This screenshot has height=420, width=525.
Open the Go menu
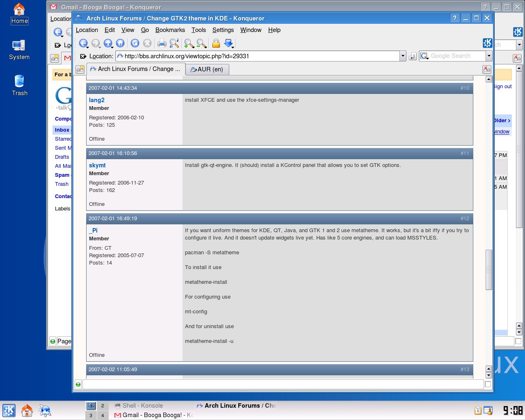pos(145,30)
